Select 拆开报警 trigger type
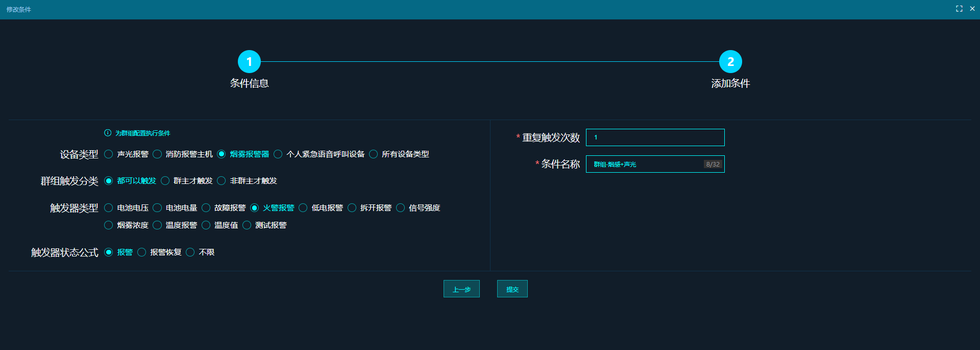This screenshot has width=980, height=350. coord(352,208)
